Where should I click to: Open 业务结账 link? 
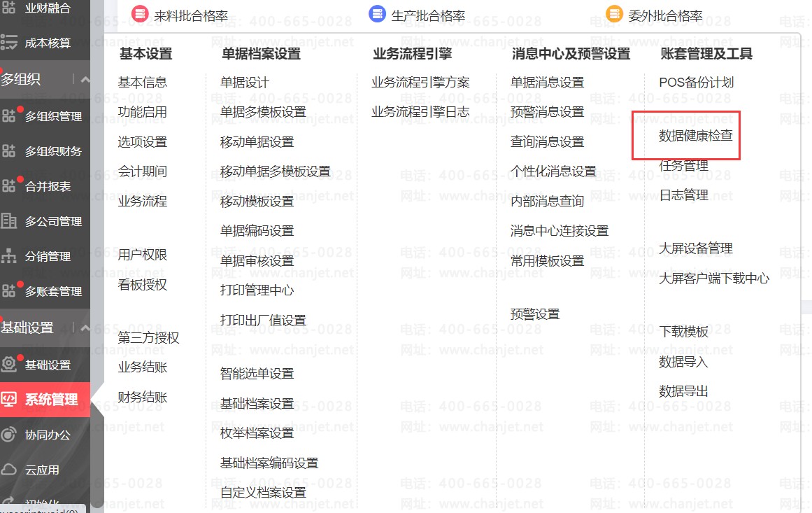coord(143,367)
